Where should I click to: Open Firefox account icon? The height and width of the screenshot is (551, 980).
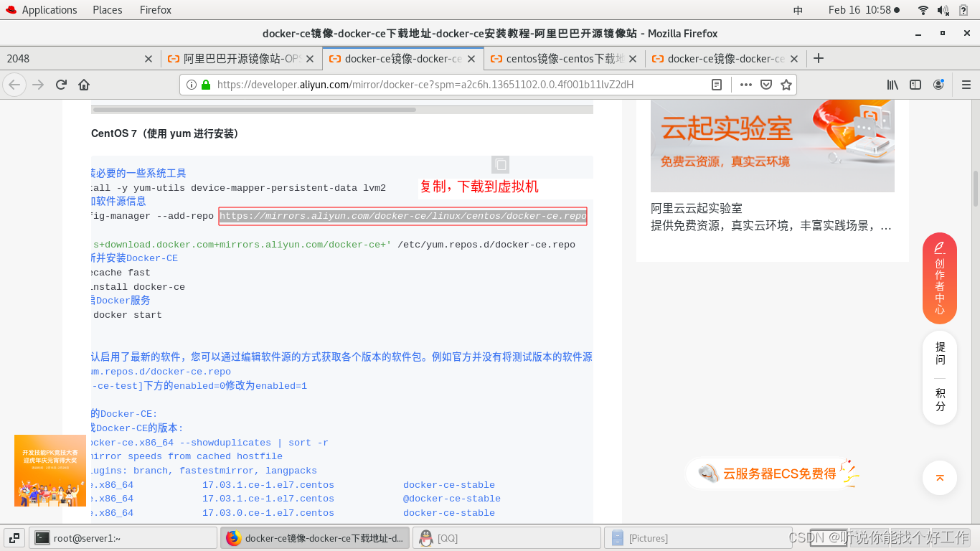click(x=938, y=85)
